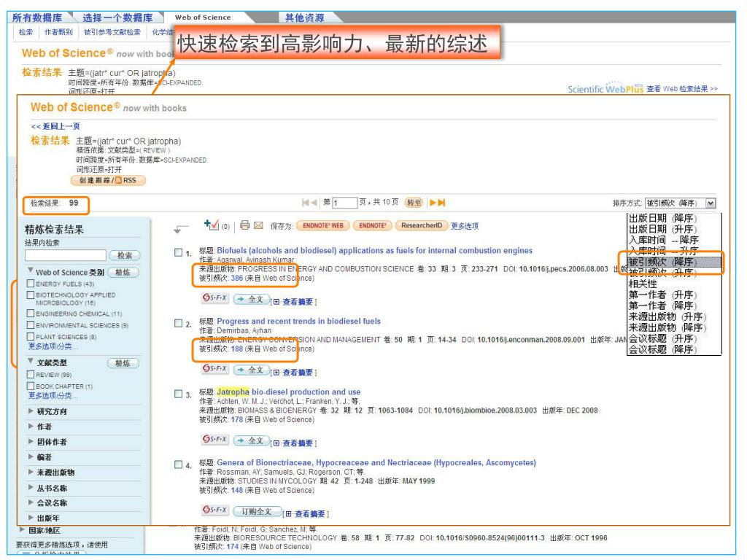This screenshot has width=747, height=560.
Task: Collapse 文献类型 section
Action: tap(31, 362)
